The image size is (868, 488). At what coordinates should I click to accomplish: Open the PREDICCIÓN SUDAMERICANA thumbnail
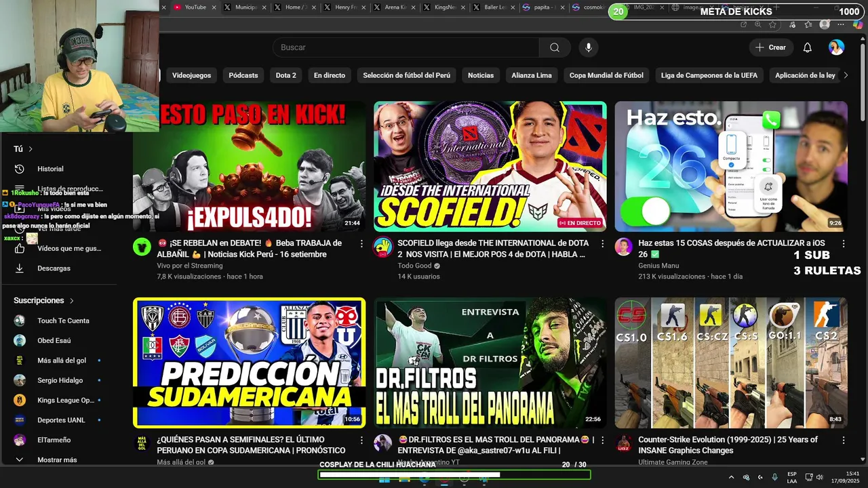click(x=249, y=363)
